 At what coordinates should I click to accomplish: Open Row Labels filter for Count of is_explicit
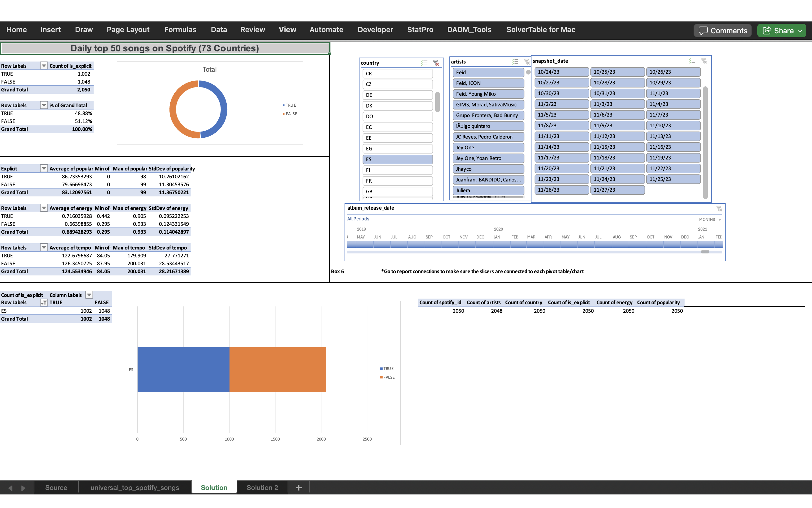click(x=44, y=65)
